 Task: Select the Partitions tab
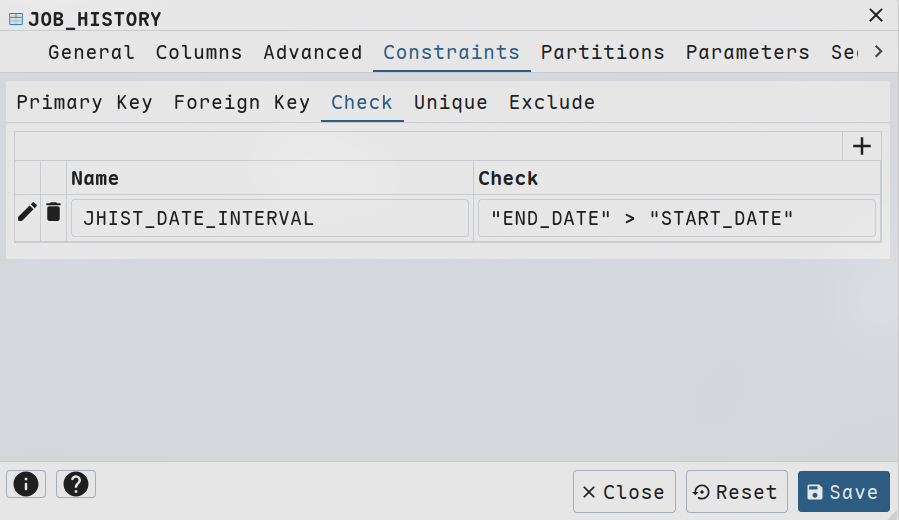(x=602, y=52)
